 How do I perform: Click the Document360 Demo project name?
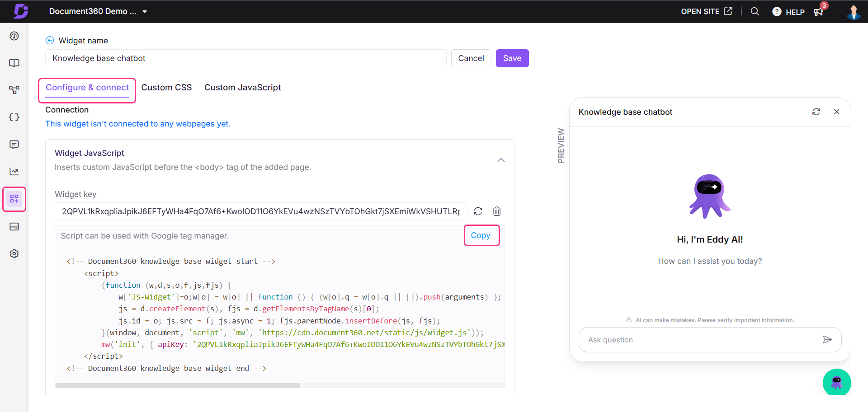(93, 11)
